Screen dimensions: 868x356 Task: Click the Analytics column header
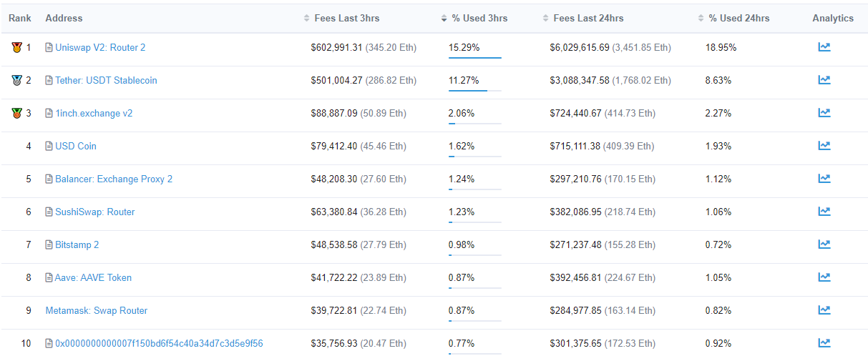(833, 18)
